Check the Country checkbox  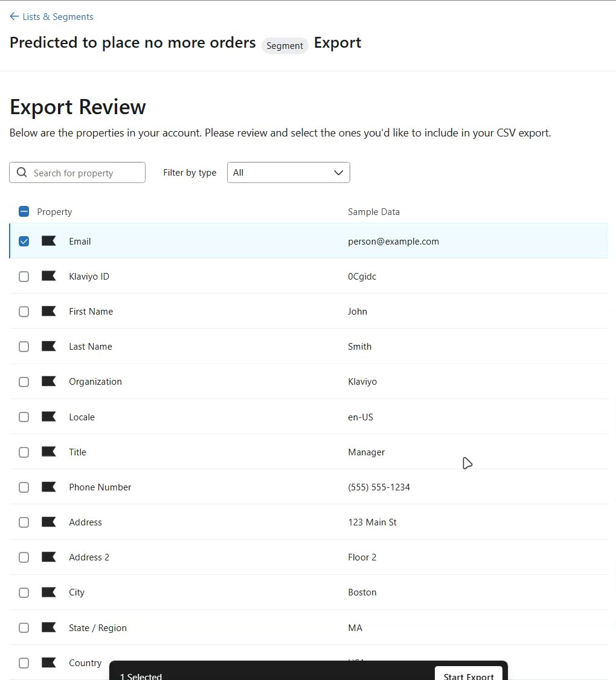[24, 663]
